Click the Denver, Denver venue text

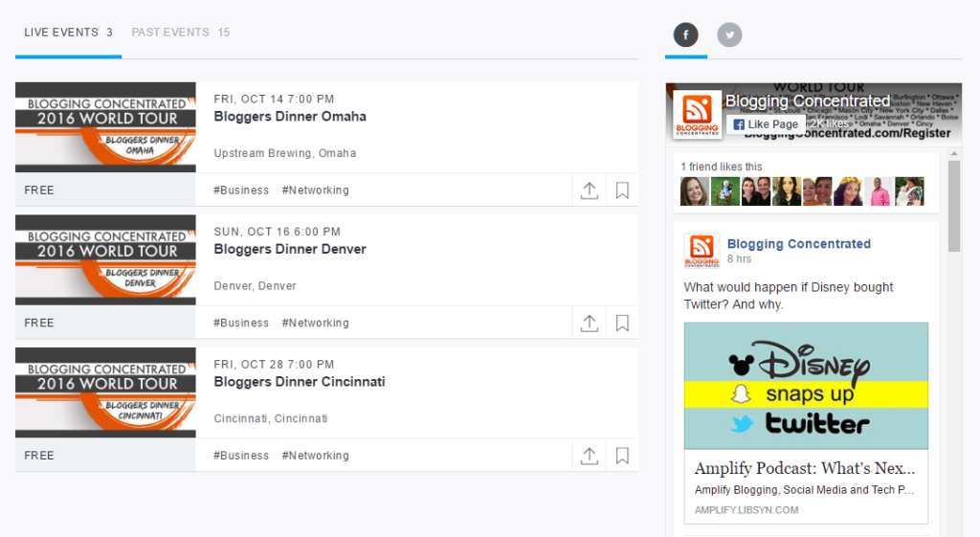pyautogui.click(x=255, y=285)
